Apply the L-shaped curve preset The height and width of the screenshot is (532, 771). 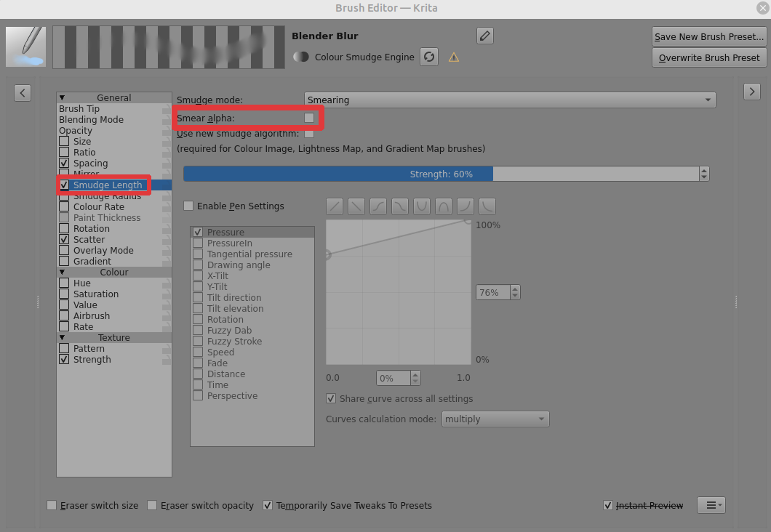487,206
